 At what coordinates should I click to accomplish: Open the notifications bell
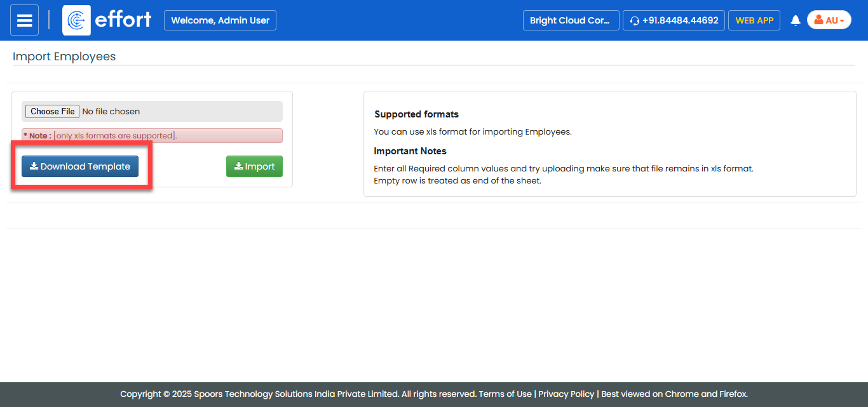tap(795, 20)
